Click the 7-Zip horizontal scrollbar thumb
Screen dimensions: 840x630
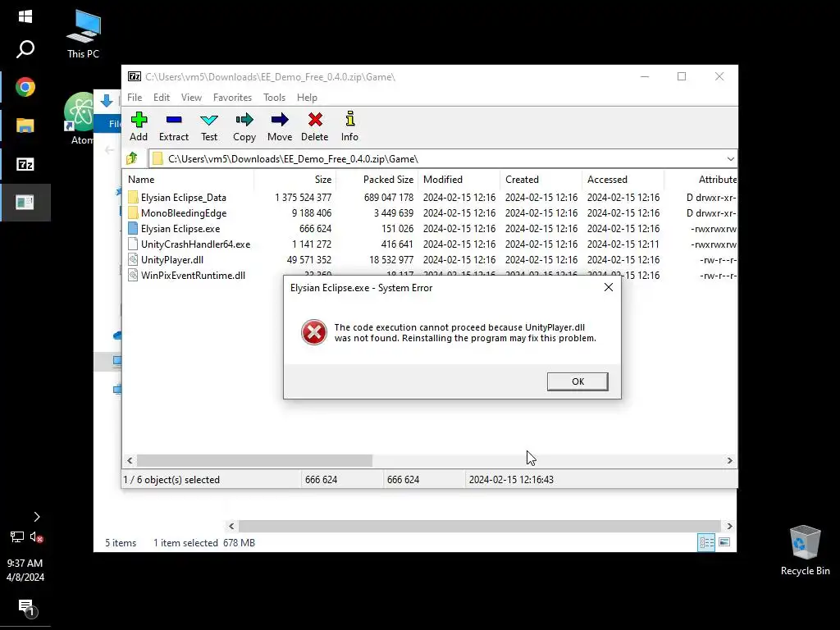point(254,460)
